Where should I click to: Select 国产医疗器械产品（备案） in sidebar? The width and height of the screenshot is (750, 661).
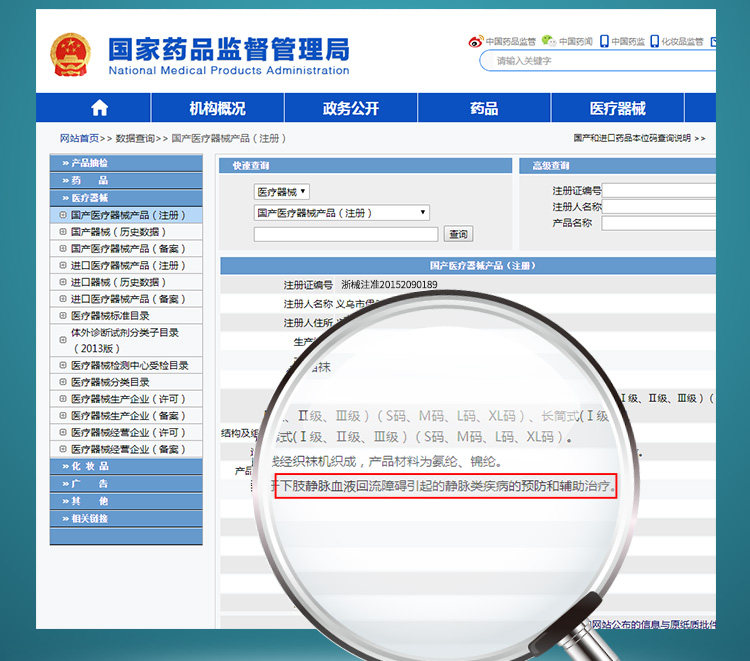coord(128,249)
